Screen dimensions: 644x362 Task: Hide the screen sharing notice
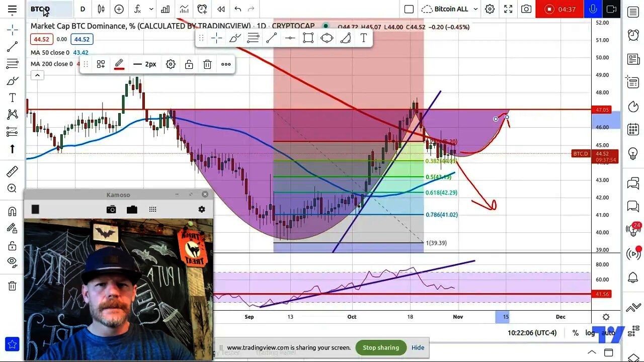(418, 347)
